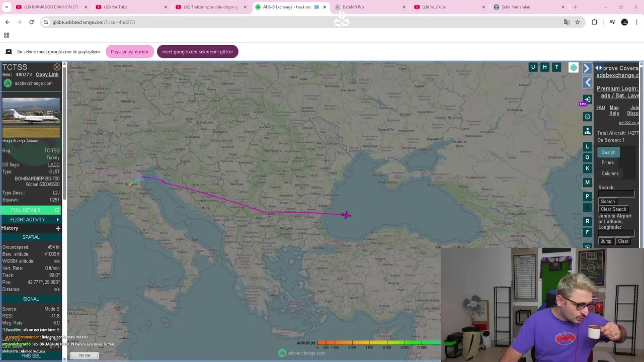Click the site information icon in address bar
This screenshot has height=362, width=644.
tap(46, 22)
